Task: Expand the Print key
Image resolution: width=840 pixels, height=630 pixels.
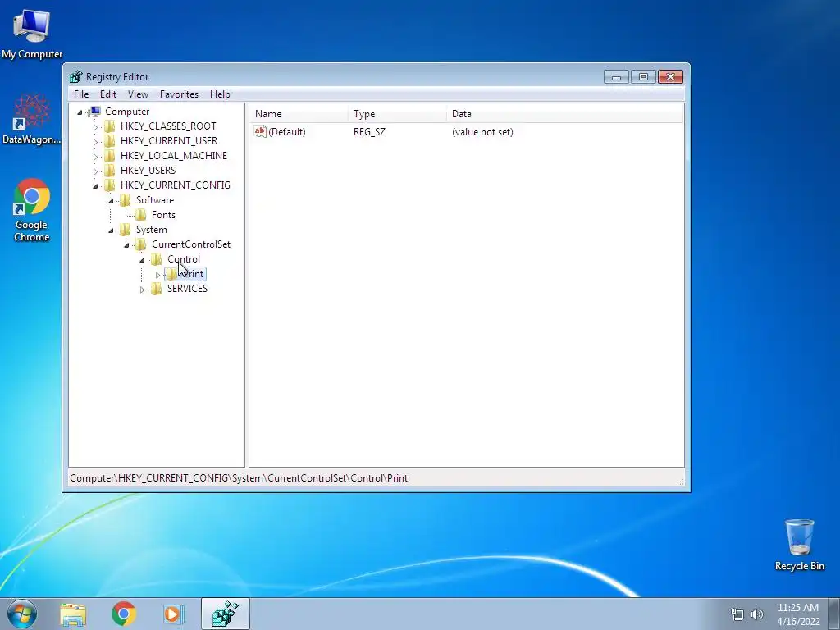Action: click(x=157, y=275)
